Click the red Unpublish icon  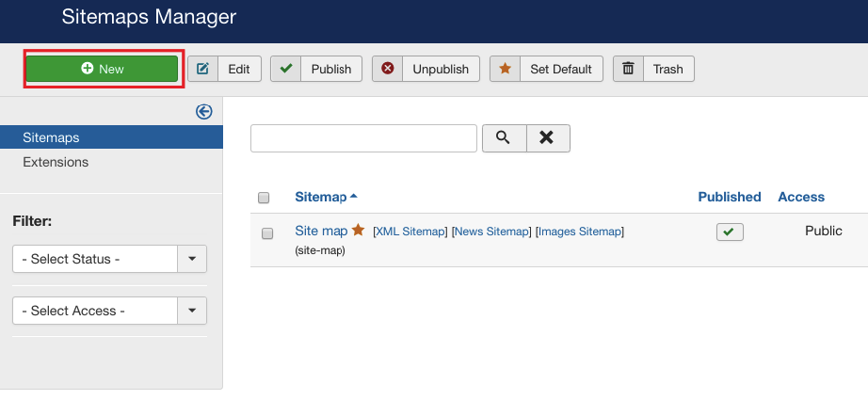point(387,69)
